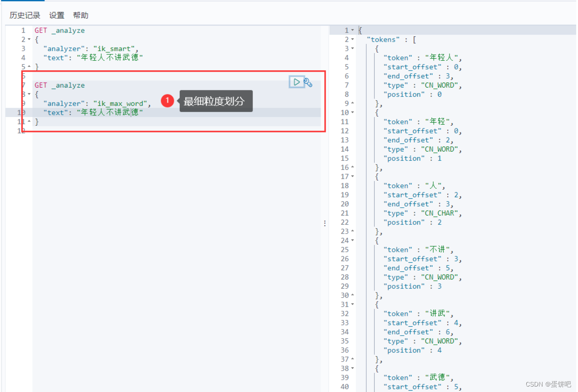
Task: Click the "ik_smart" analyzer value
Action: (x=115, y=49)
